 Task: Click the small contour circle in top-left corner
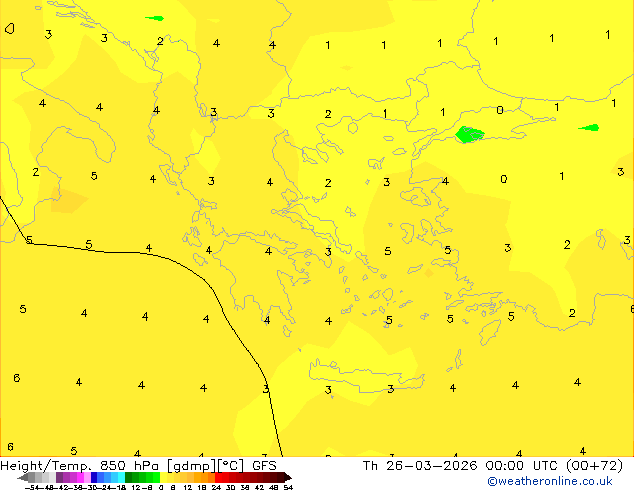[9, 28]
